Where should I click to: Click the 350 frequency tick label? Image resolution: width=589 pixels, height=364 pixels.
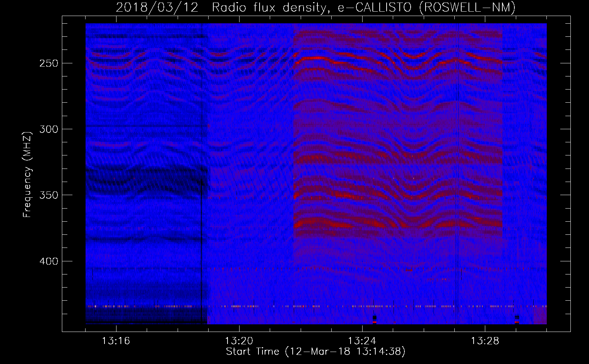pos(49,195)
